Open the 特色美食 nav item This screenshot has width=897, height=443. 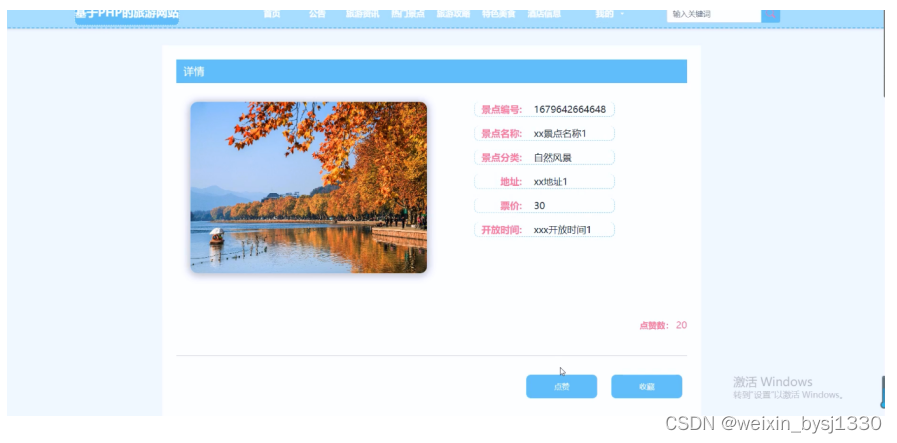pyautogui.click(x=498, y=14)
